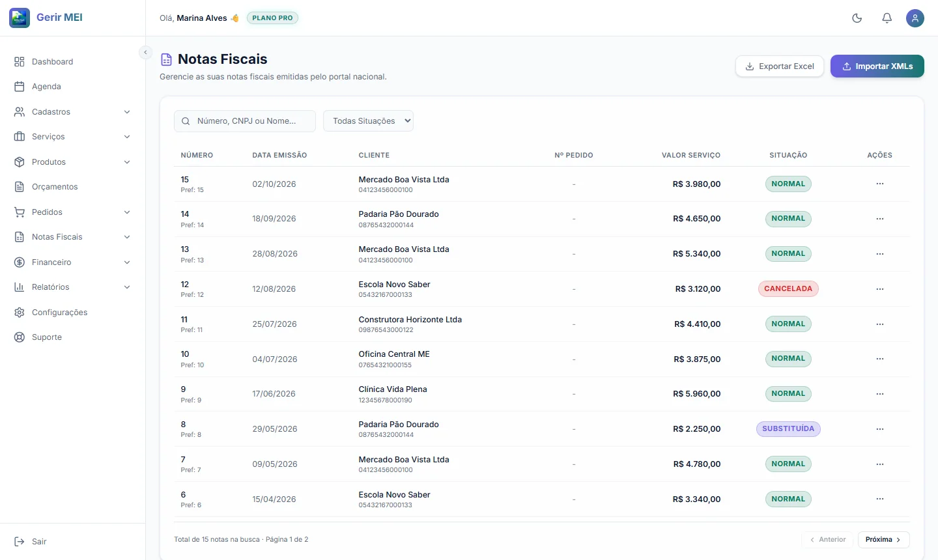
Task: Expand the Serviços submenu chevron
Action: (127, 137)
